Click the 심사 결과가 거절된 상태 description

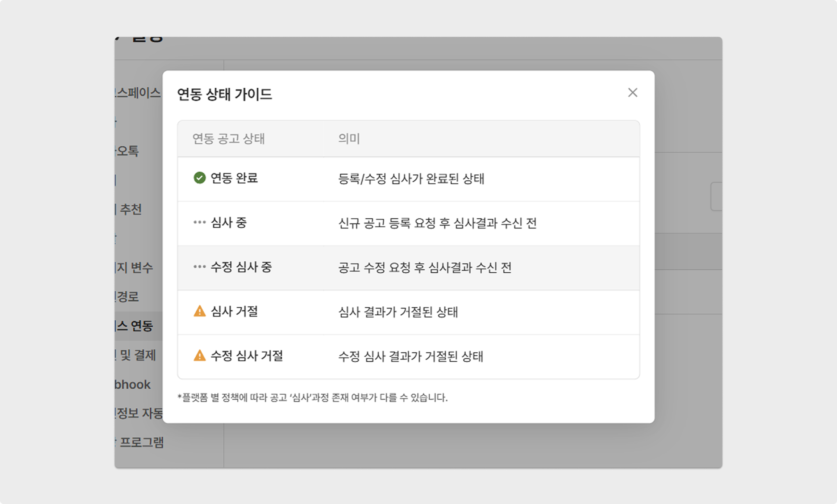pos(398,312)
